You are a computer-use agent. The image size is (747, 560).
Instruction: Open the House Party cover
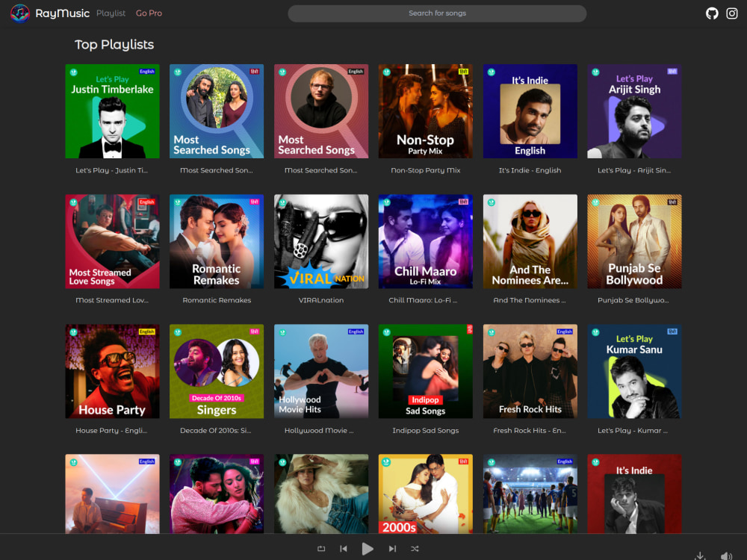[x=113, y=371]
